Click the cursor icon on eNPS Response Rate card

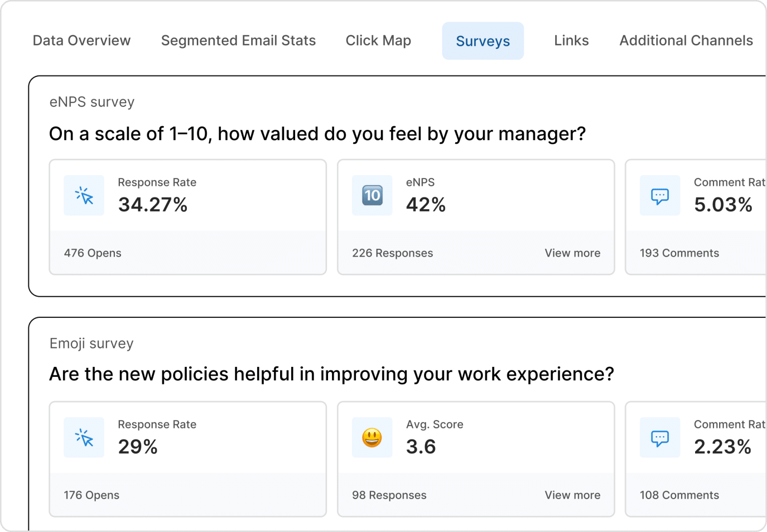(84, 196)
